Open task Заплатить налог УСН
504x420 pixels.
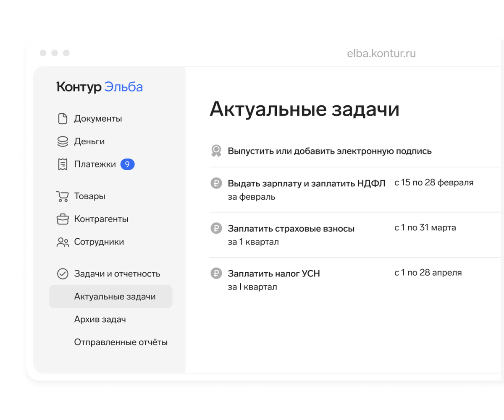(x=274, y=274)
